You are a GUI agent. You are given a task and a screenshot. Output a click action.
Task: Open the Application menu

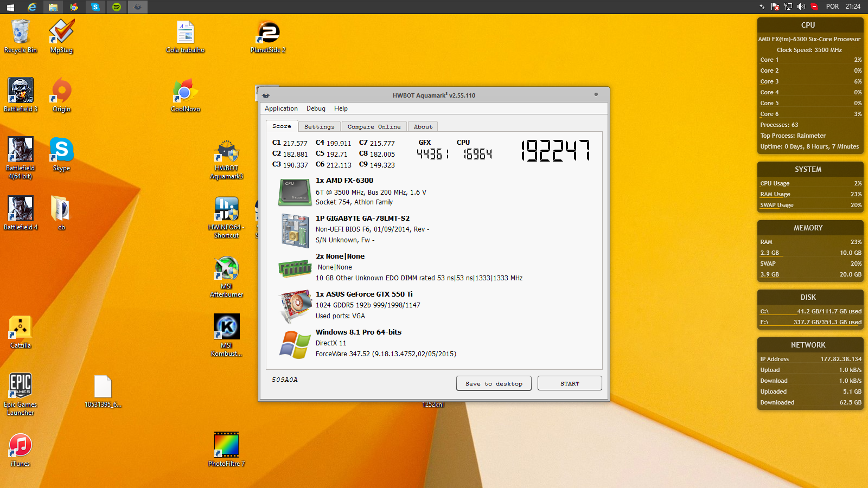(281, 108)
